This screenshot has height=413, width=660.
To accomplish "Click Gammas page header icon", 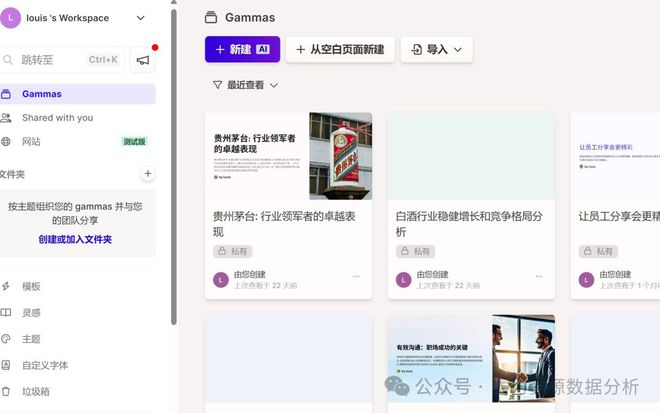I will pyautogui.click(x=211, y=17).
